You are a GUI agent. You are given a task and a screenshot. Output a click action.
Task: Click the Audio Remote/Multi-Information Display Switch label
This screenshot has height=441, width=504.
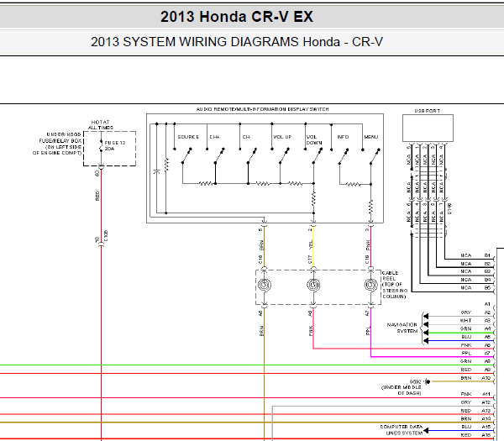coord(262,109)
